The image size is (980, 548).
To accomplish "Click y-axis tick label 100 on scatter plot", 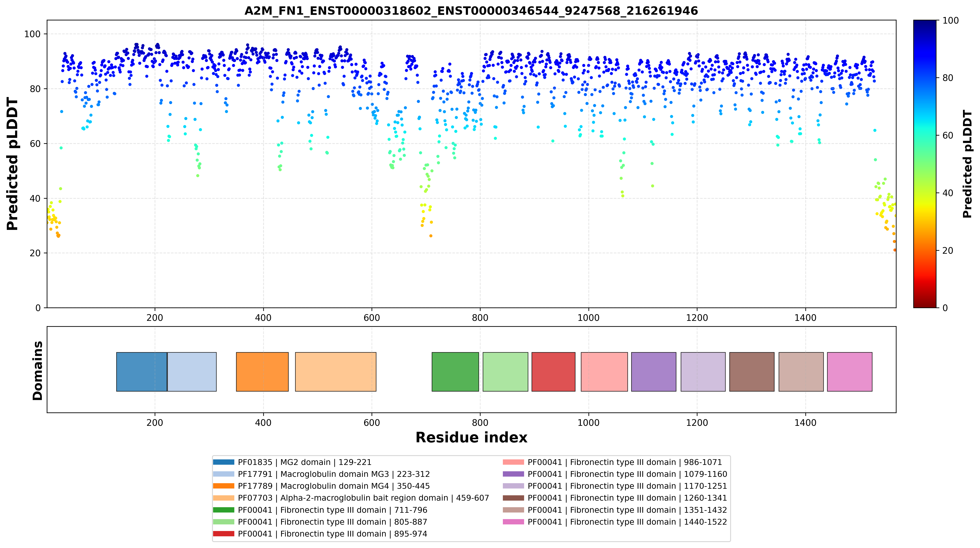I will [x=32, y=34].
